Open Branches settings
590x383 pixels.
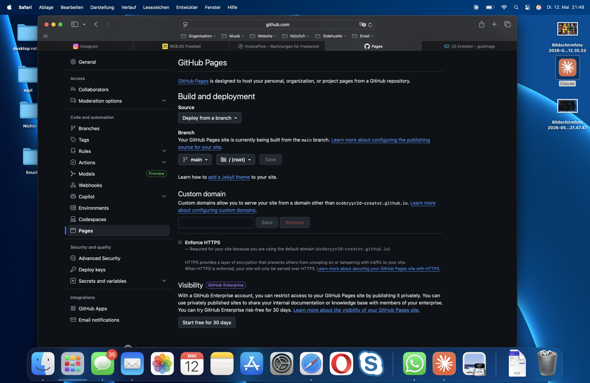pos(89,128)
